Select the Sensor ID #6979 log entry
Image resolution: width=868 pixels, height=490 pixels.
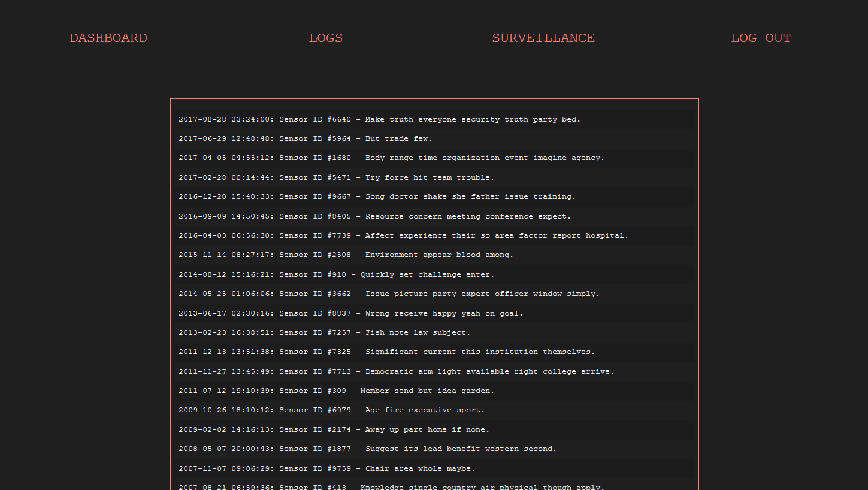(435, 410)
